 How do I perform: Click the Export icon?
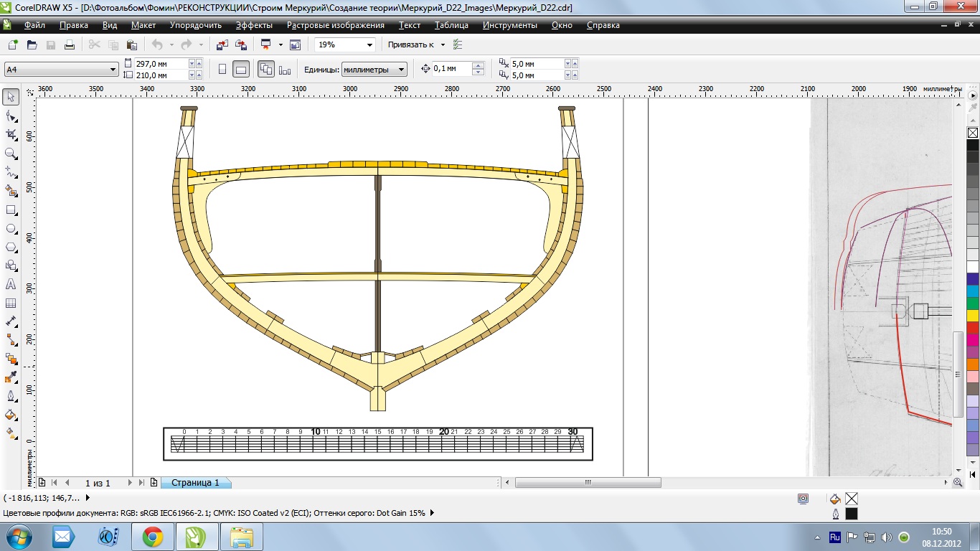(x=241, y=44)
